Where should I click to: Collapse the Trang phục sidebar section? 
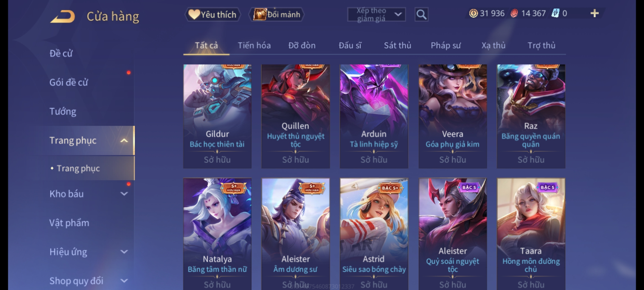(x=124, y=140)
